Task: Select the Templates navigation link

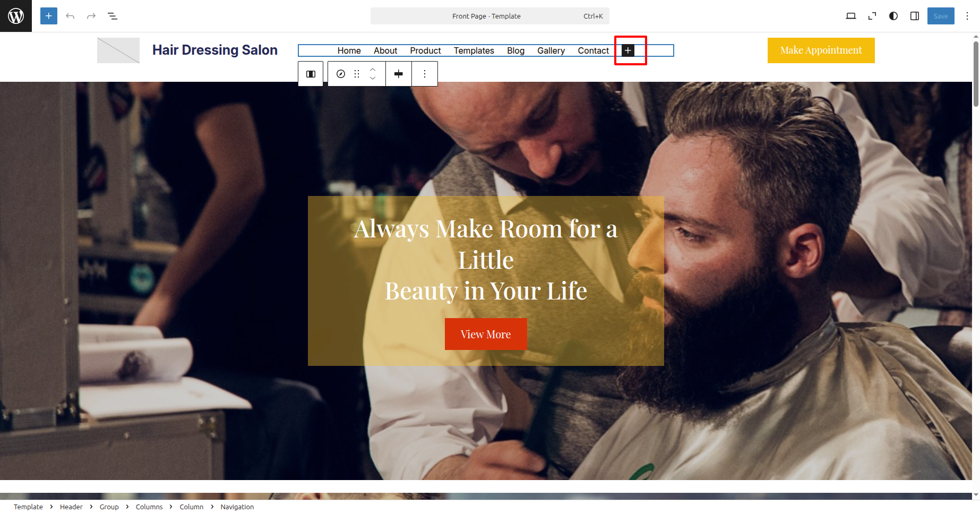Action: [x=474, y=50]
